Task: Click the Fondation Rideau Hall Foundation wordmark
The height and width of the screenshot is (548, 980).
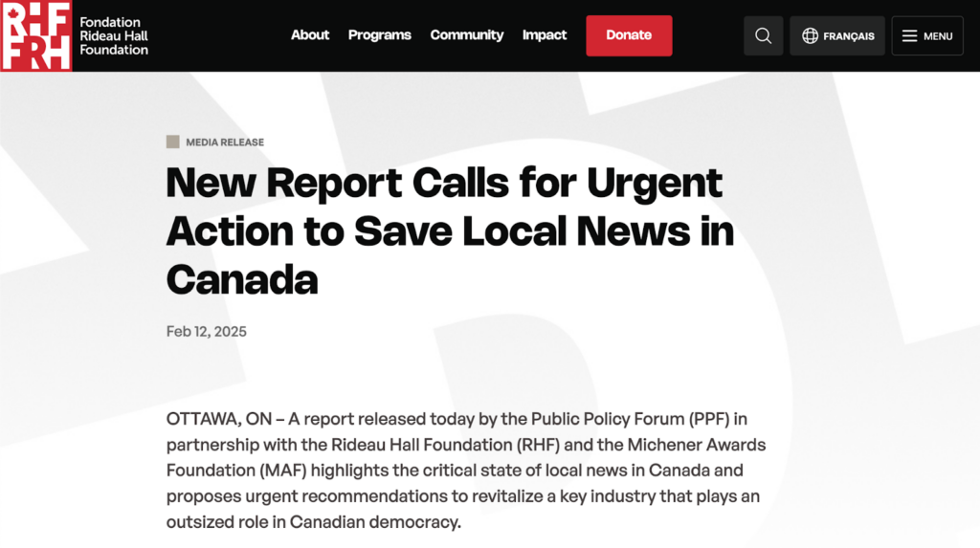Action: click(114, 35)
